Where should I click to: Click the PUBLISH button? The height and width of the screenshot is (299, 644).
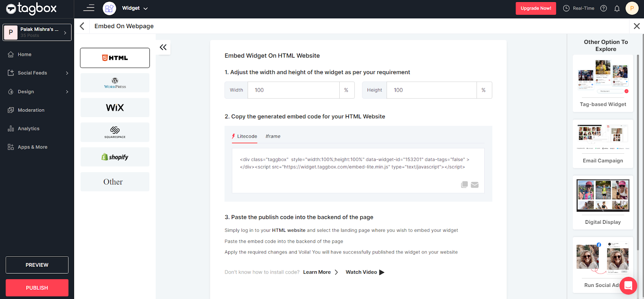(37, 288)
